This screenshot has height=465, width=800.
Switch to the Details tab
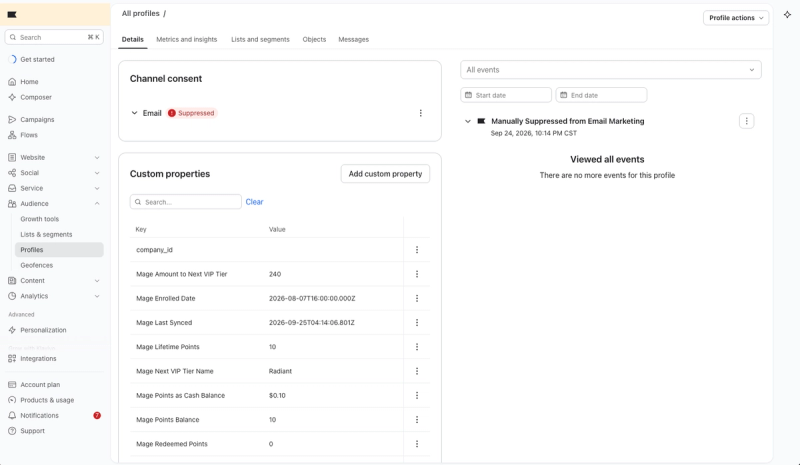tap(133, 39)
